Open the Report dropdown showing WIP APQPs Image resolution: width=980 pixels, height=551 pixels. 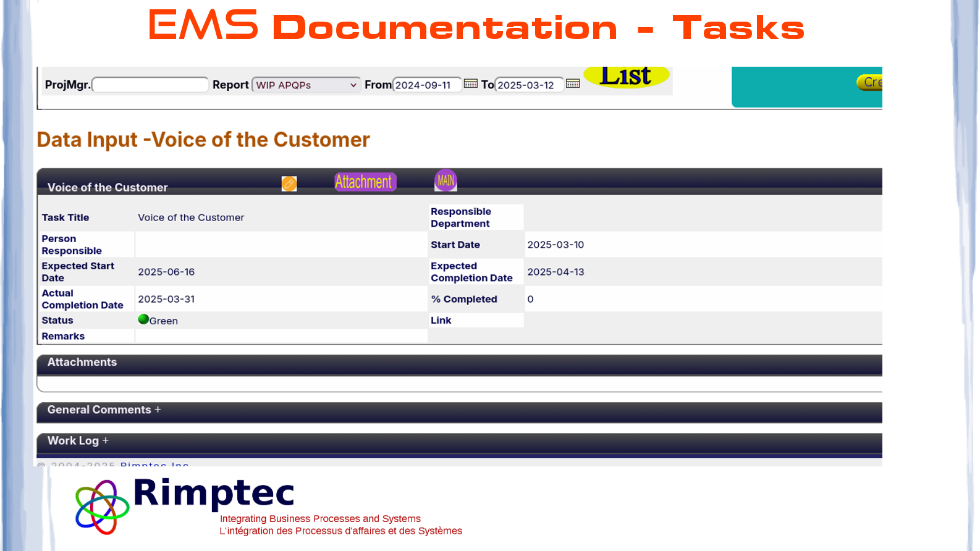tap(306, 85)
